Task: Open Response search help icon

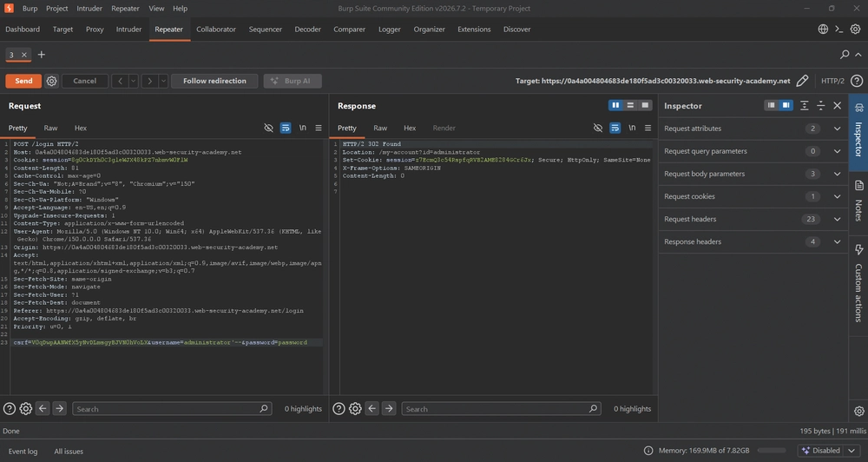Action: (339, 409)
